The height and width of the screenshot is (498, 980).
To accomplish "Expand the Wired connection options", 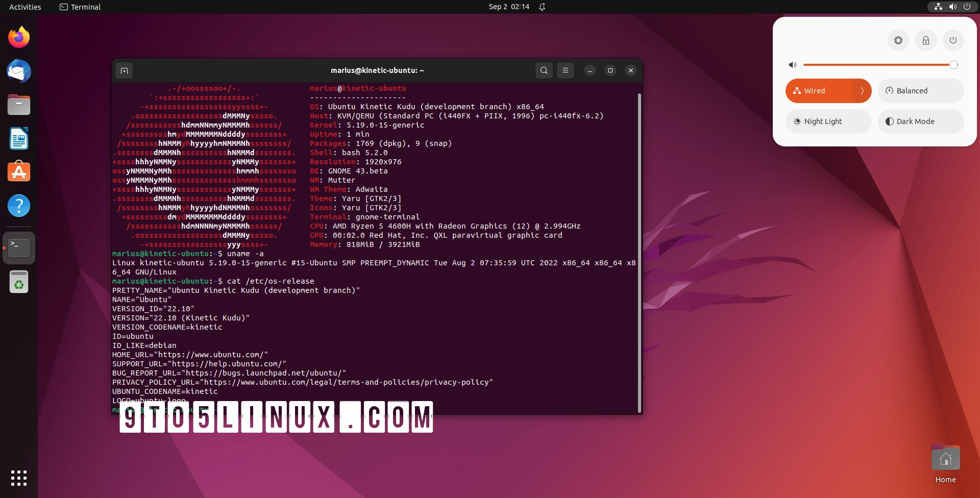I will (862, 90).
